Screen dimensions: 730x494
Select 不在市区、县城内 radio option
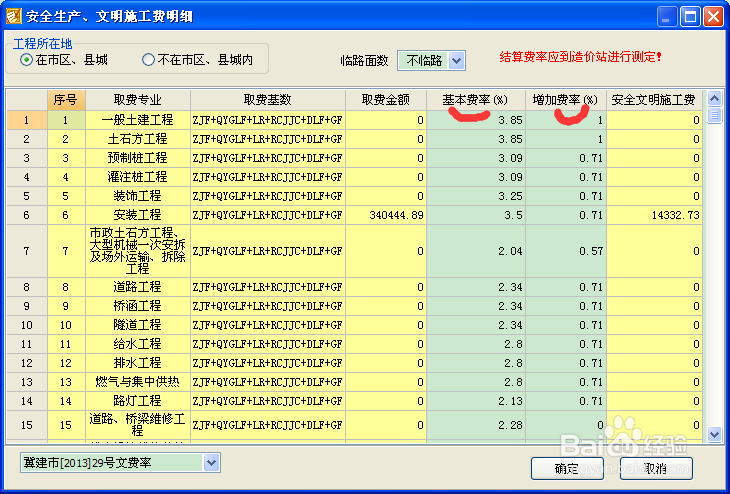pyautogui.click(x=198, y=60)
